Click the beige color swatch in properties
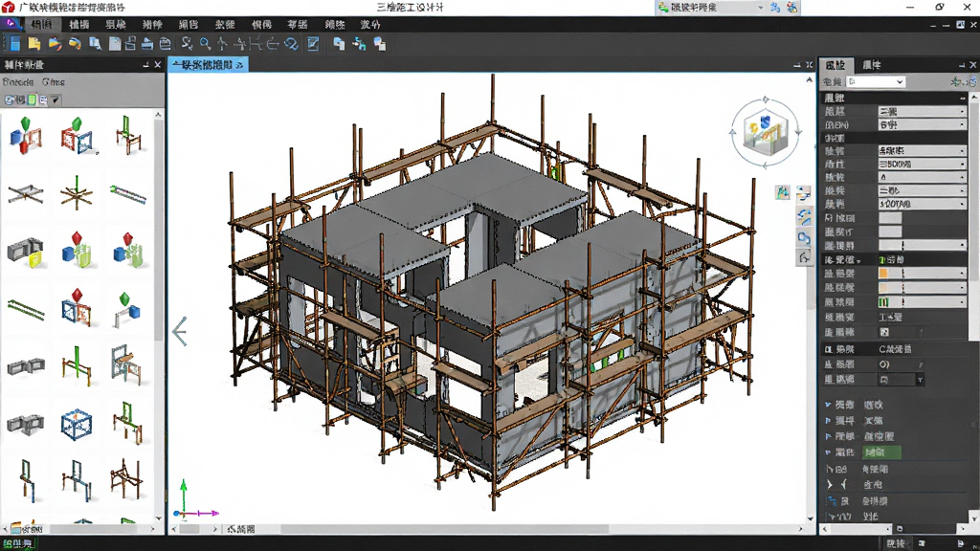Image resolution: width=980 pixels, height=551 pixels. pyautogui.click(x=883, y=288)
